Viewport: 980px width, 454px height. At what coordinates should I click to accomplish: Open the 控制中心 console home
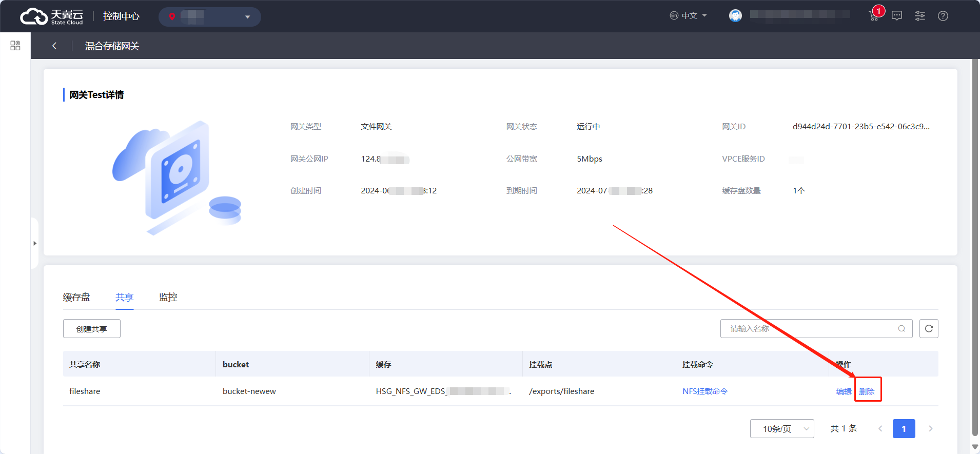pyautogui.click(x=121, y=16)
